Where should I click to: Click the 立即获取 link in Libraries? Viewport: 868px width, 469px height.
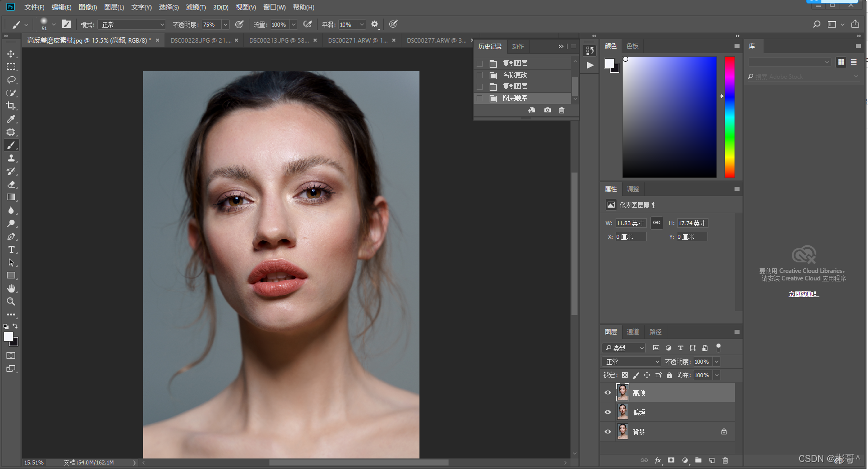pyautogui.click(x=803, y=294)
